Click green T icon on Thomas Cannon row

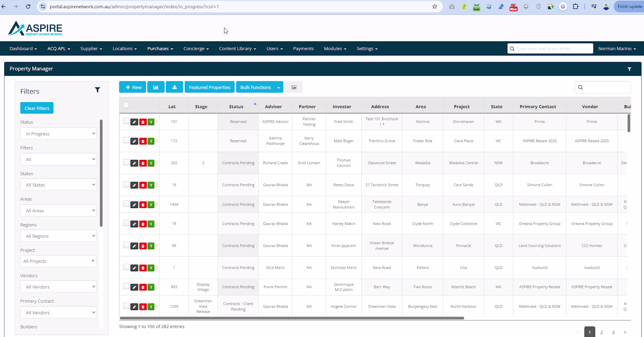click(x=151, y=163)
